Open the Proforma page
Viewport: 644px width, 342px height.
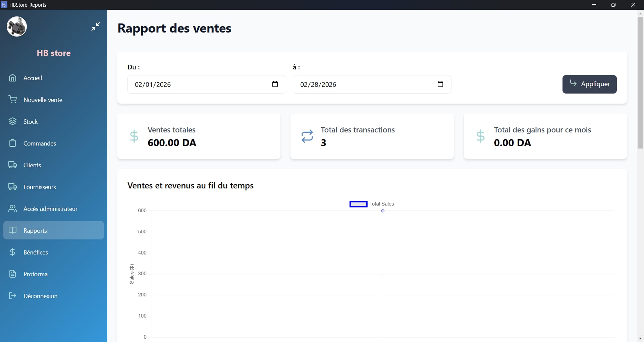tap(35, 274)
